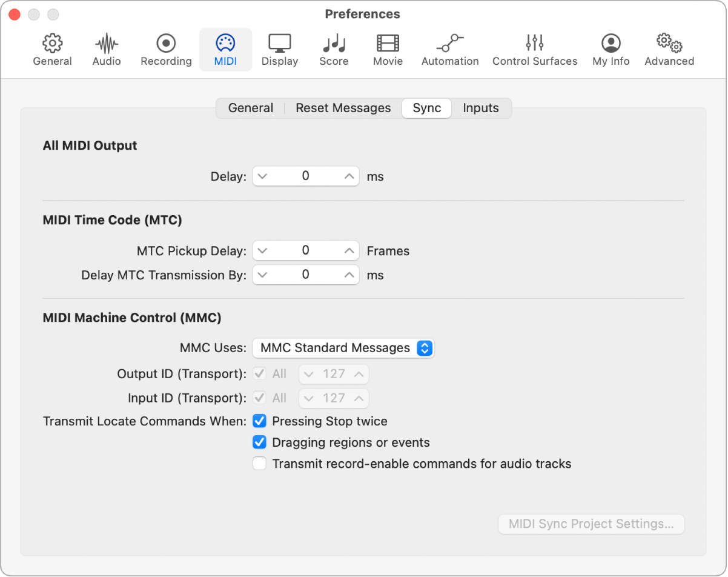
Task: Switch to the General MIDI tab
Action: click(x=251, y=108)
